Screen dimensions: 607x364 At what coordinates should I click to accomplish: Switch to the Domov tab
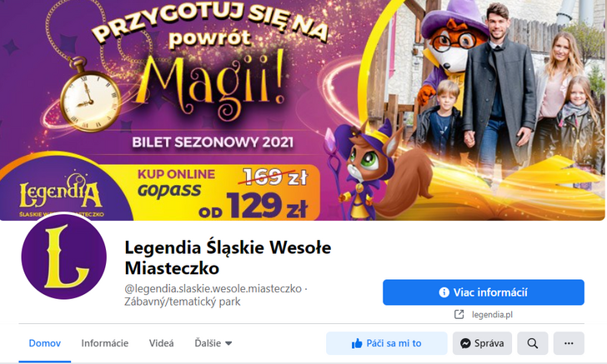[45, 343]
